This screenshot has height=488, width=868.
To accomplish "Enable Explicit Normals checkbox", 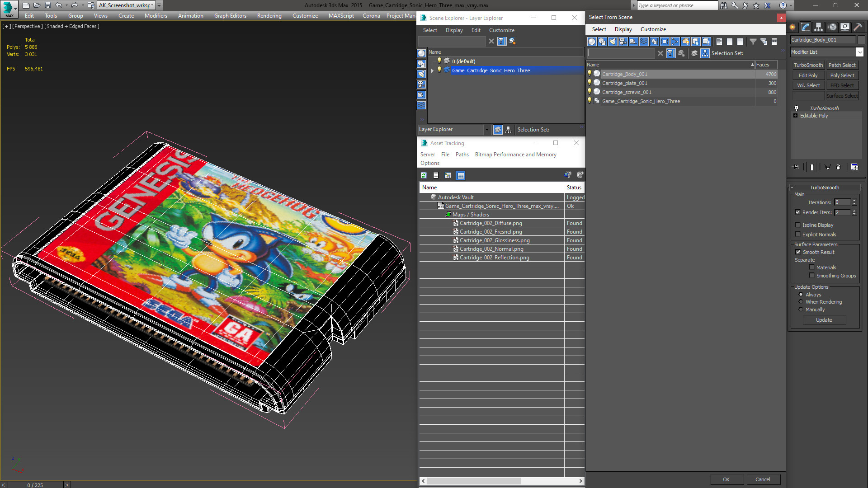I will (797, 235).
